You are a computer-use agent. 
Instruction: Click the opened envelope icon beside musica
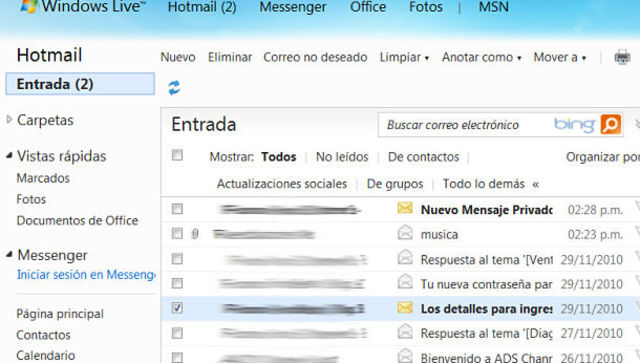(405, 232)
